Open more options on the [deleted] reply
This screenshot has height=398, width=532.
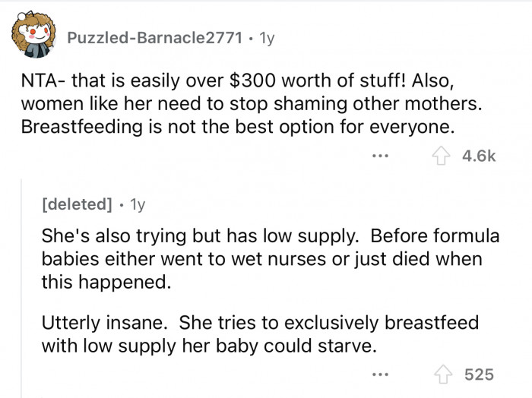click(383, 374)
